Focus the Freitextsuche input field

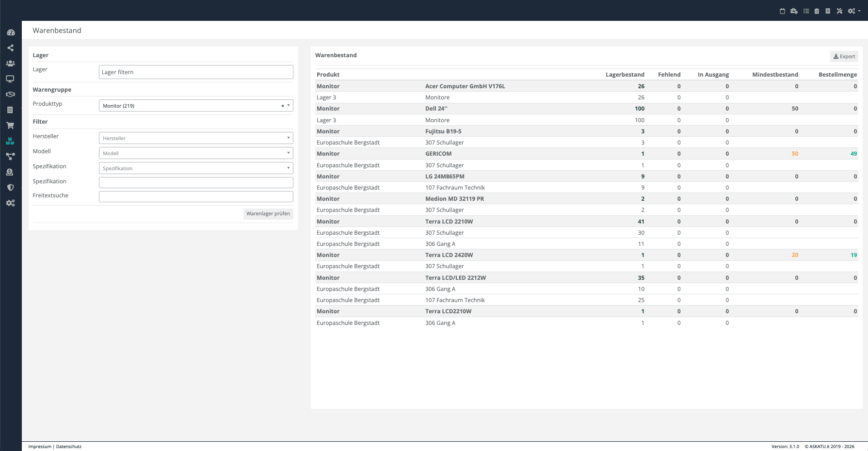[196, 196]
